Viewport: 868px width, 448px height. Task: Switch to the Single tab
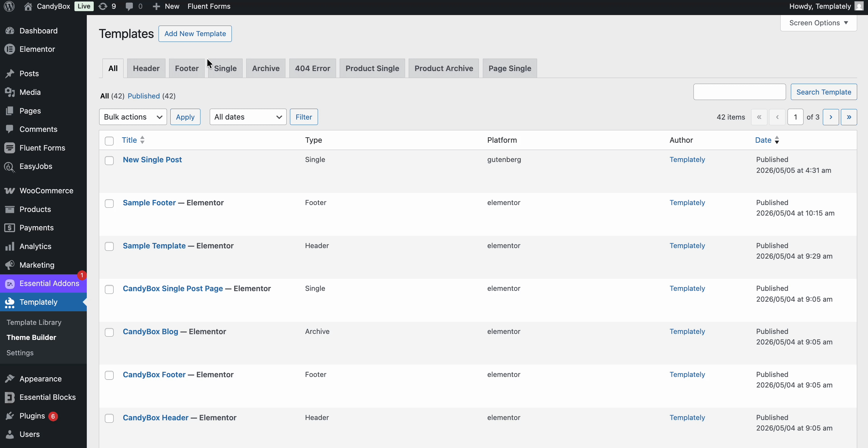pyautogui.click(x=225, y=68)
